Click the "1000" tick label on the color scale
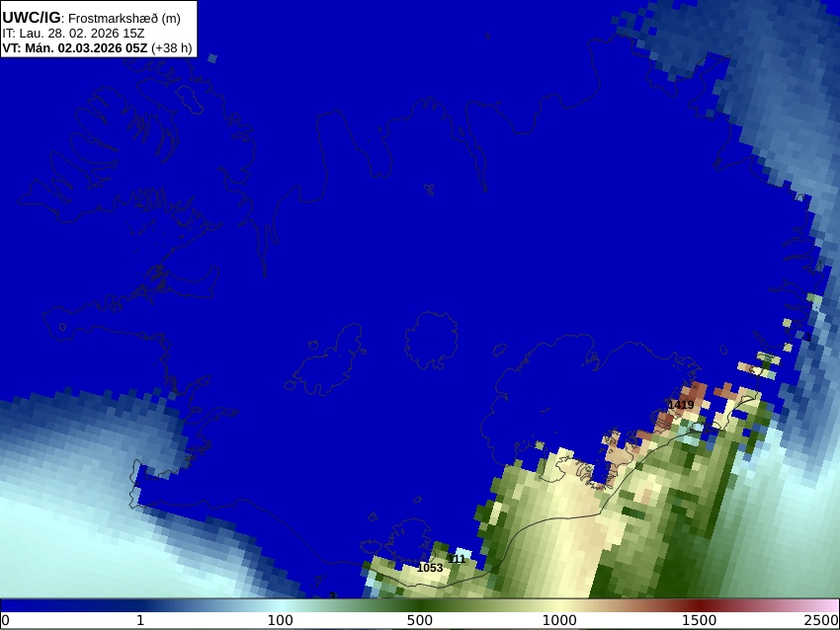This screenshot has height=630, width=840. [559, 620]
